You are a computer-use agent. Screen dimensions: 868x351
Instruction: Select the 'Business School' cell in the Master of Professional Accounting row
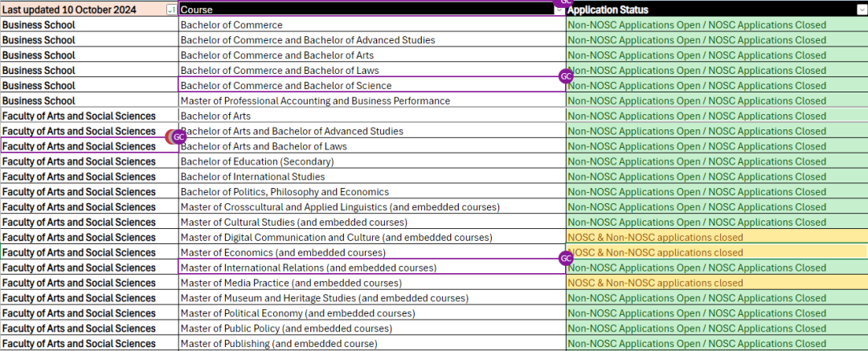pos(89,100)
